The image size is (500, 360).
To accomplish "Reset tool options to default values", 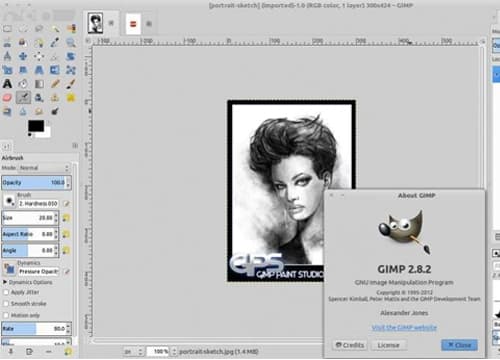I will tap(68, 351).
